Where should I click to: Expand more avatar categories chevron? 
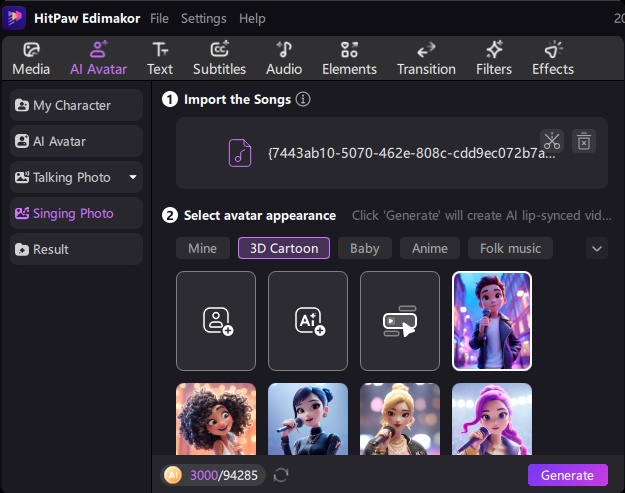[x=597, y=249]
